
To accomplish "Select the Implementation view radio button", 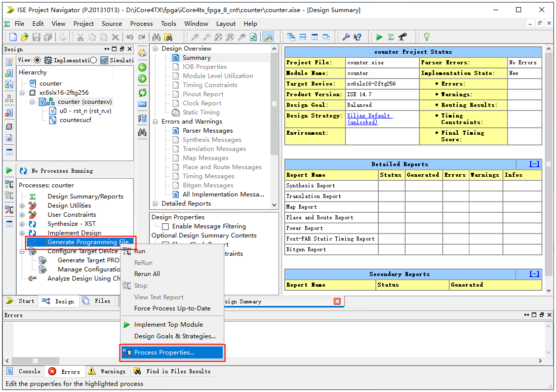I will [37, 60].
